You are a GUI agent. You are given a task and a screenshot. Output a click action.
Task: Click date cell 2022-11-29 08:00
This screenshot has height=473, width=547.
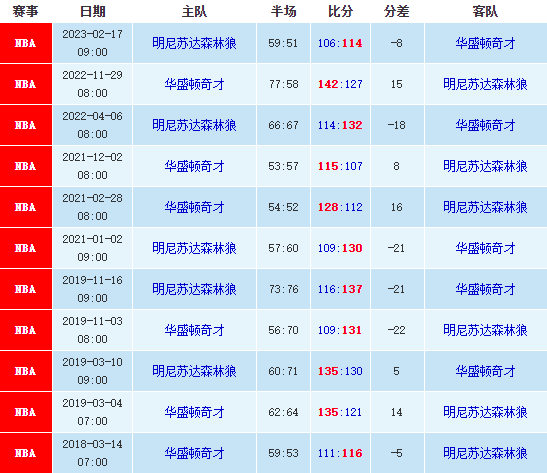(x=92, y=84)
